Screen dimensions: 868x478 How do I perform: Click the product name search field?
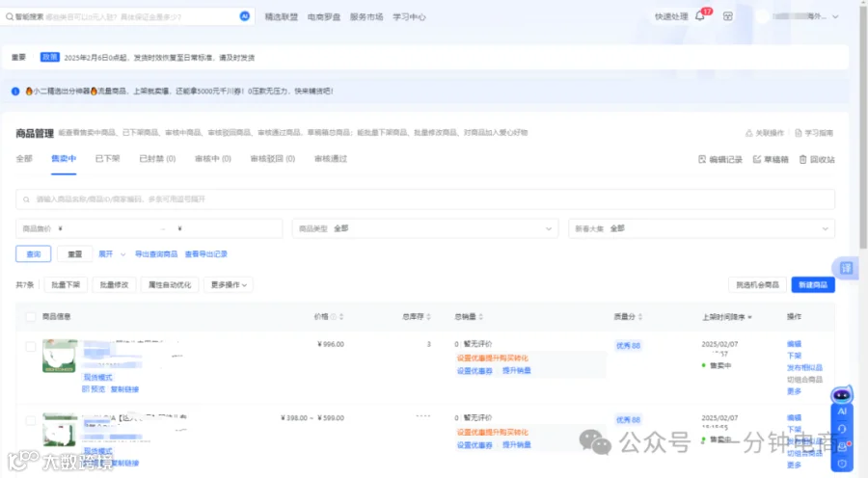point(425,199)
